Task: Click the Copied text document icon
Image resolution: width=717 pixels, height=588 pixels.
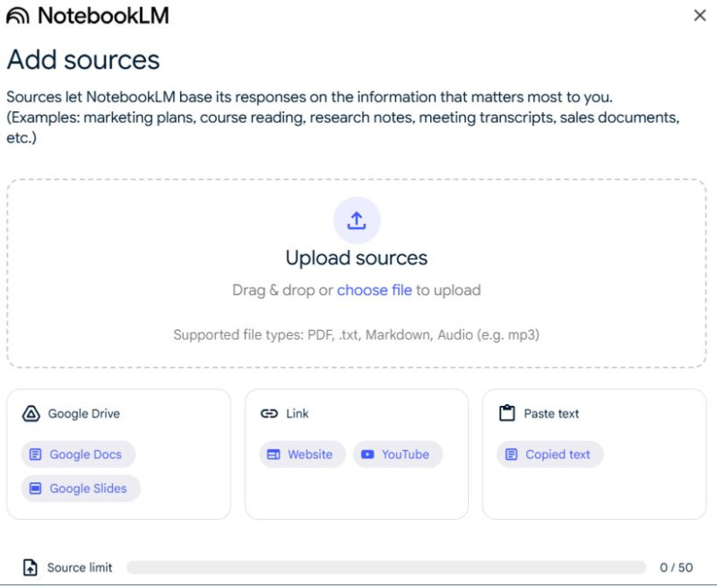Action: (511, 454)
